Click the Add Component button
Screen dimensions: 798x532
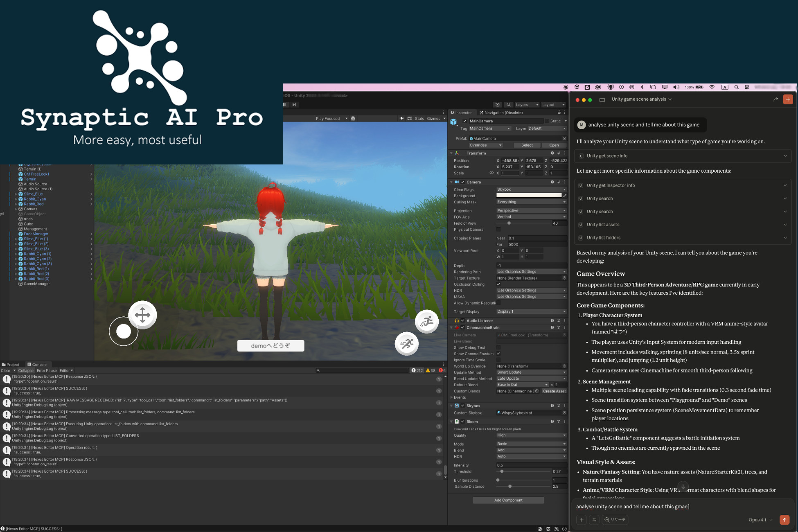(508, 500)
